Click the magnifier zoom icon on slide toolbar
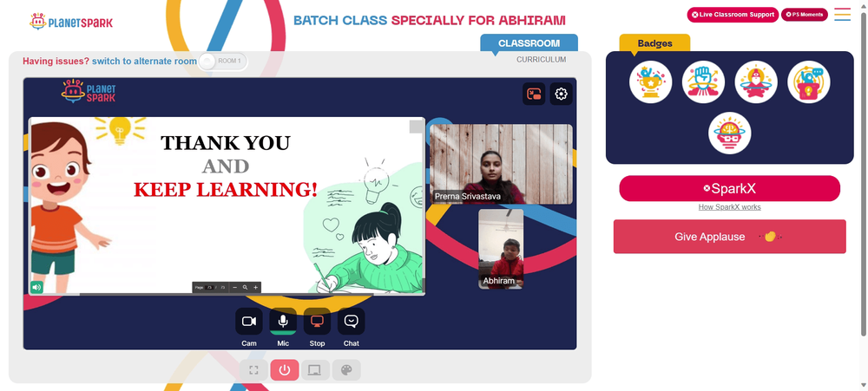 click(x=245, y=288)
